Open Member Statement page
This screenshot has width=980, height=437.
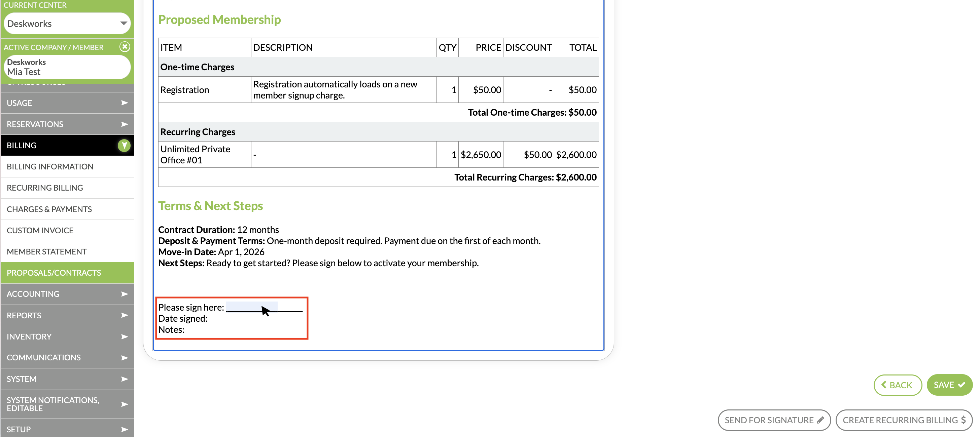46,251
